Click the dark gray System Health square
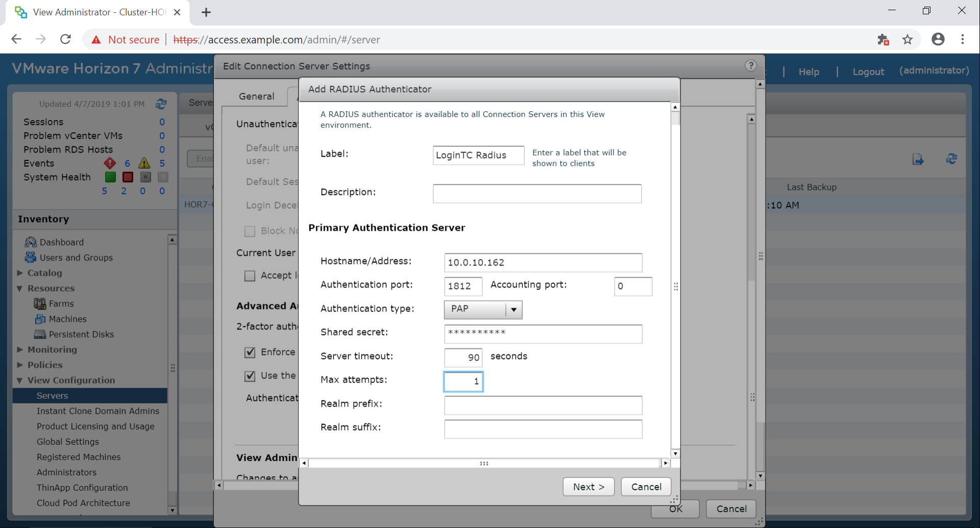This screenshot has width=980, height=528. pyautogui.click(x=145, y=177)
